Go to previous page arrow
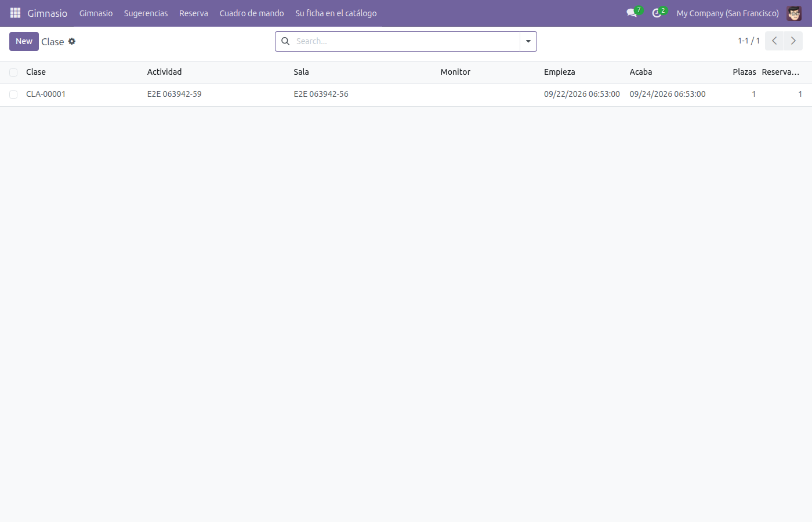The width and height of the screenshot is (812, 522). pyautogui.click(x=774, y=41)
